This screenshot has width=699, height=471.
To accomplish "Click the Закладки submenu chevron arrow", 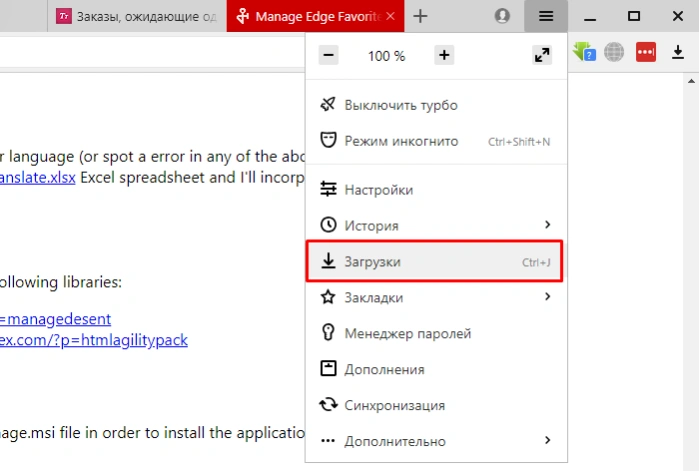I will pos(548,296).
